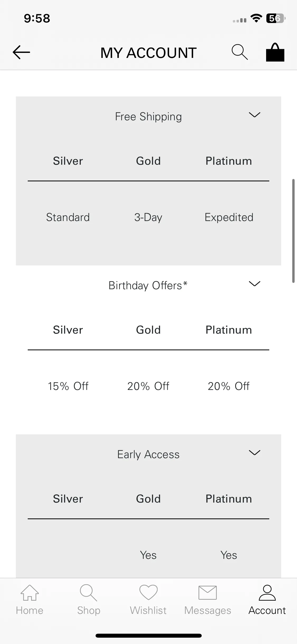The width and height of the screenshot is (297, 644).
Task: Tap the battery status indicator
Action: tap(276, 18)
